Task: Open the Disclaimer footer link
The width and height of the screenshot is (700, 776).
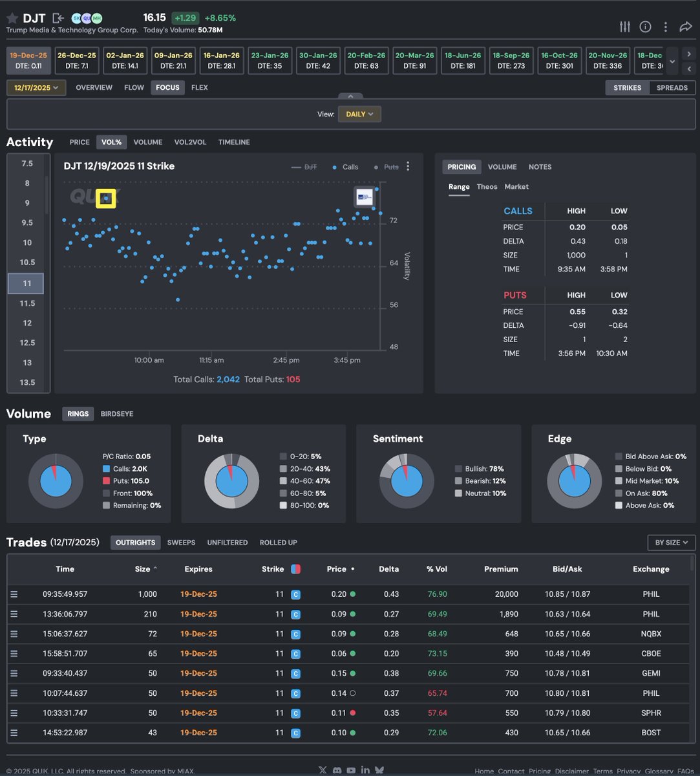Action: point(573,771)
